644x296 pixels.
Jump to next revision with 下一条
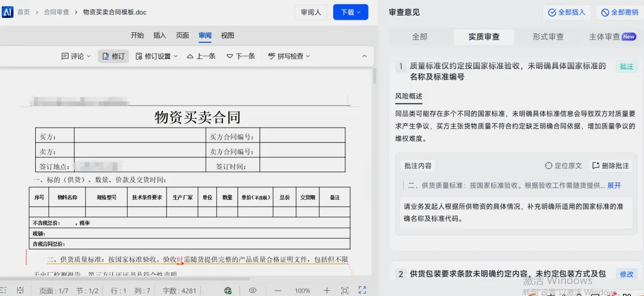(x=241, y=56)
